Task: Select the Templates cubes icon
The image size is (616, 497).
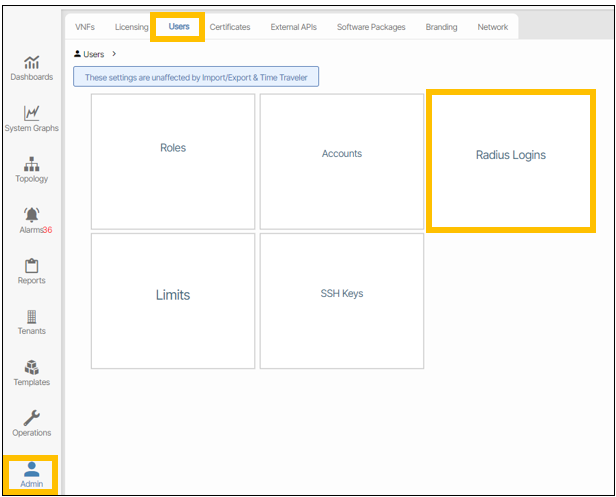Action: pos(31,367)
